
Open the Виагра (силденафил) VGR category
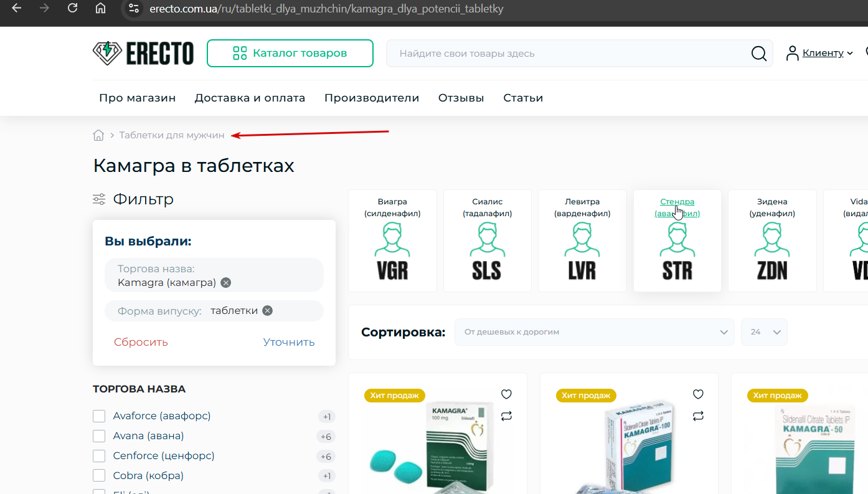(392, 240)
